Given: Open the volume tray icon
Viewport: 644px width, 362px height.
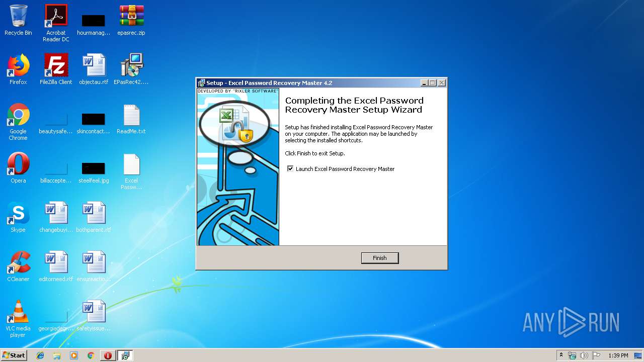Looking at the screenshot, I should pyautogui.click(x=584, y=355).
